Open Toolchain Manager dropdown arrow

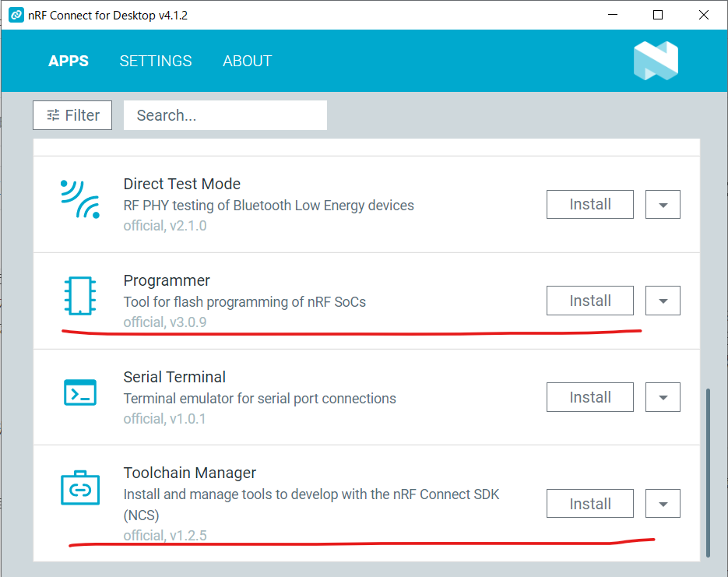point(663,504)
